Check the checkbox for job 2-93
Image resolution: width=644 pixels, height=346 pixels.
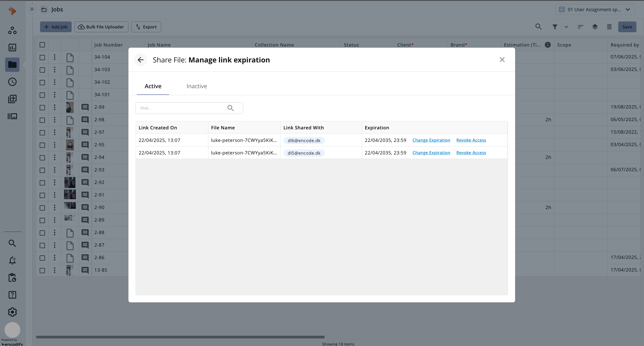42,170
